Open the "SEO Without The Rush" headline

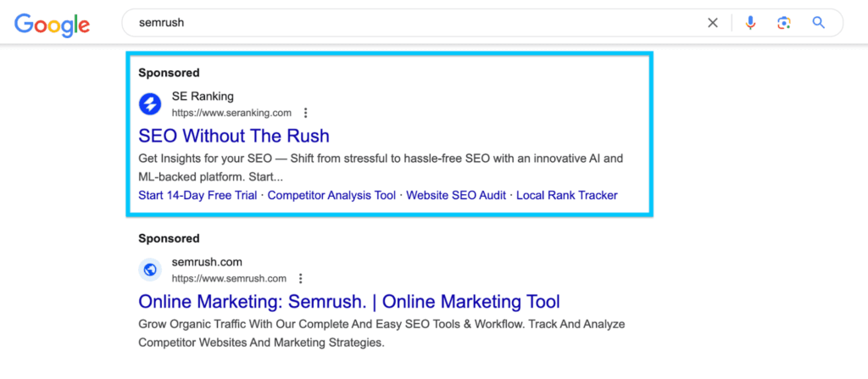(234, 136)
